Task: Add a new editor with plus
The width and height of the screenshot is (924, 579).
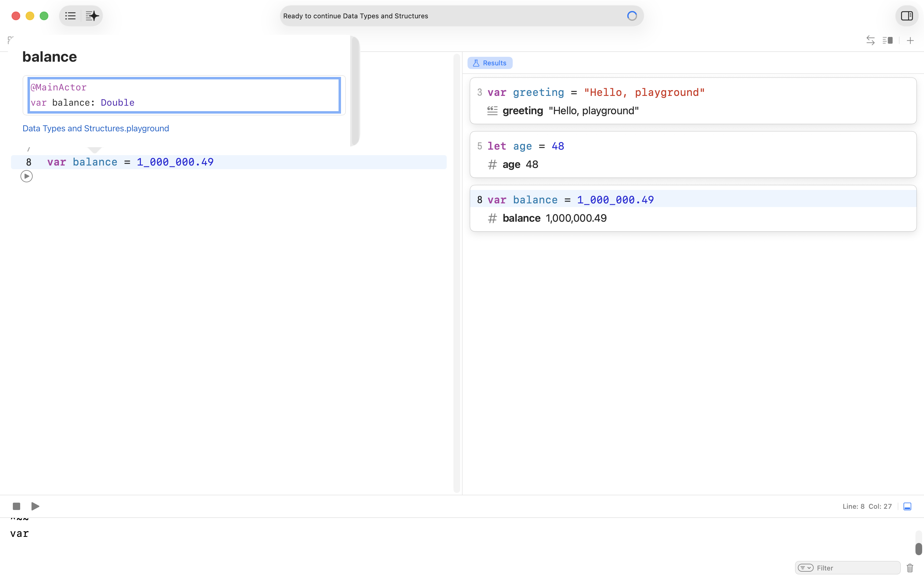Action: 910,40
